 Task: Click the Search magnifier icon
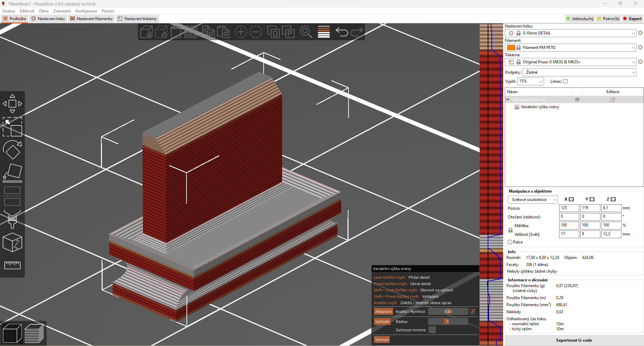(306, 32)
